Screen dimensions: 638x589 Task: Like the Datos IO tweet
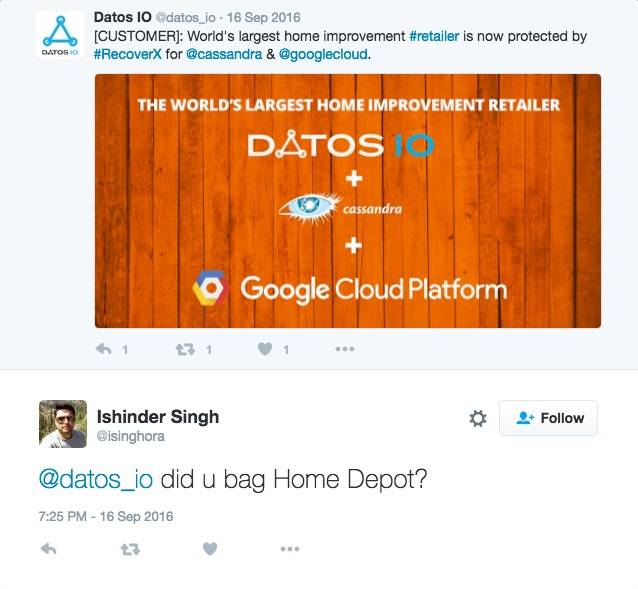(265, 349)
